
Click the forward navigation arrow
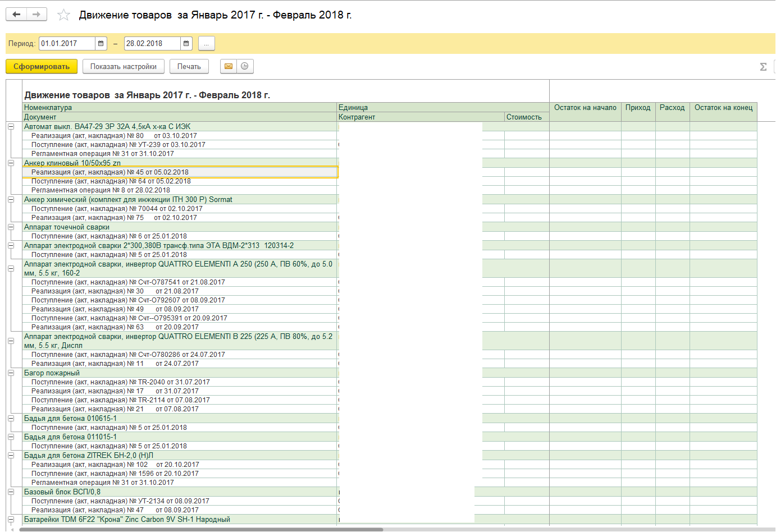point(36,15)
